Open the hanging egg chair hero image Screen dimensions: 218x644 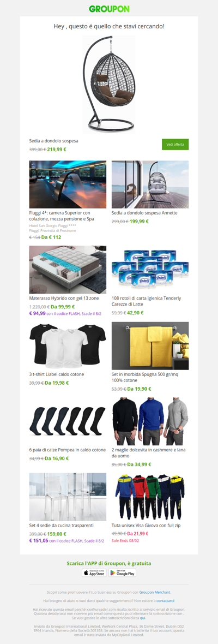tap(109, 84)
